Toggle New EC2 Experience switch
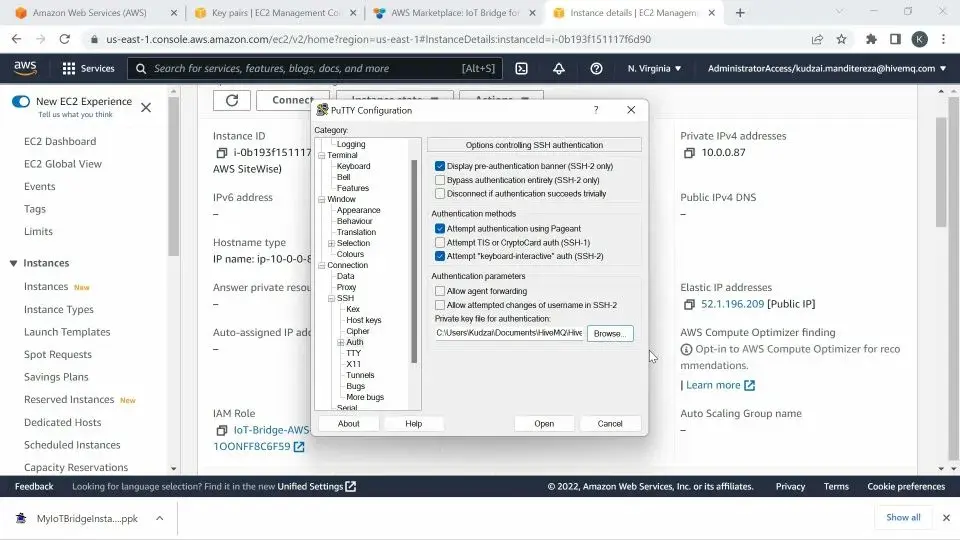The image size is (960, 540). coord(21,102)
